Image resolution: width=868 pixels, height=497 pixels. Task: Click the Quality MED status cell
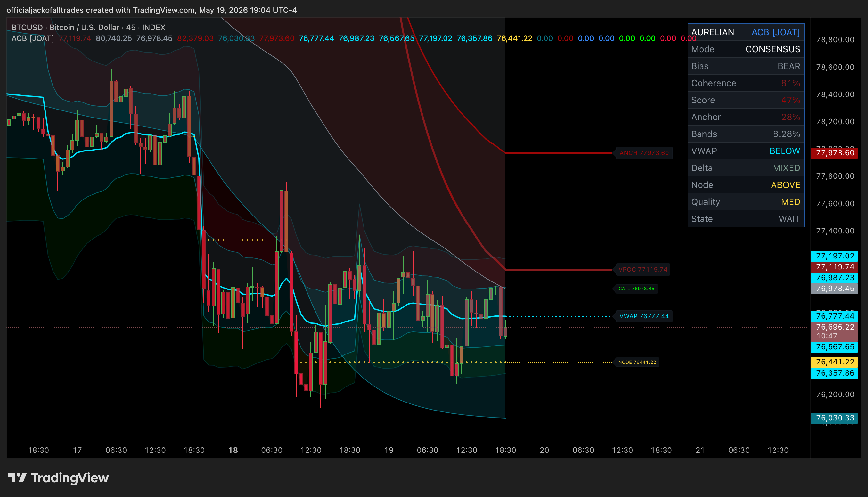point(773,202)
